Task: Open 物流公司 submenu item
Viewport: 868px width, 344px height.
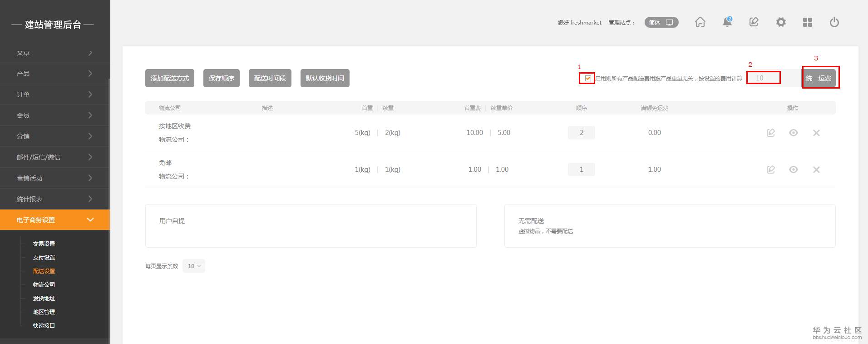Action: click(x=44, y=285)
